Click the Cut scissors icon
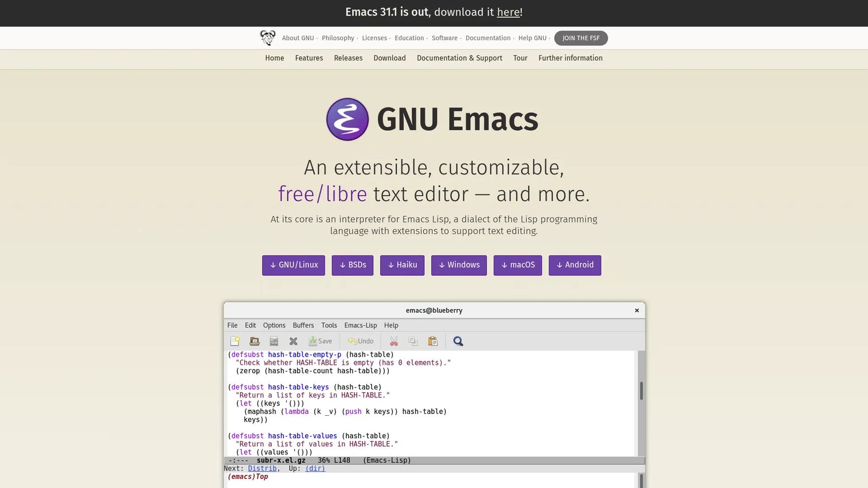Image resolution: width=868 pixels, height=488 pixels. point(394,341)
